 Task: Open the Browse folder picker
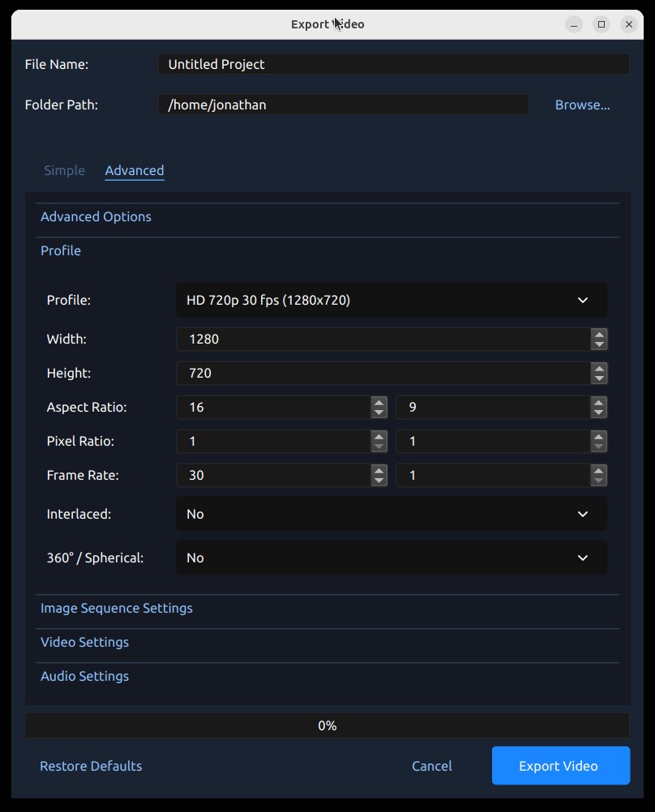[x=582, y=104]
